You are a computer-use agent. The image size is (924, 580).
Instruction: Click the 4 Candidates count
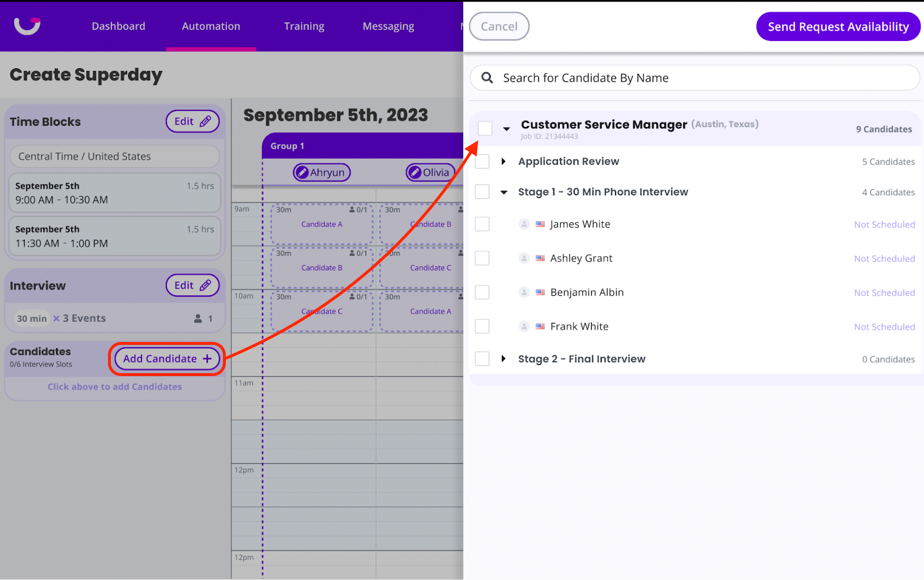[888, 192]
